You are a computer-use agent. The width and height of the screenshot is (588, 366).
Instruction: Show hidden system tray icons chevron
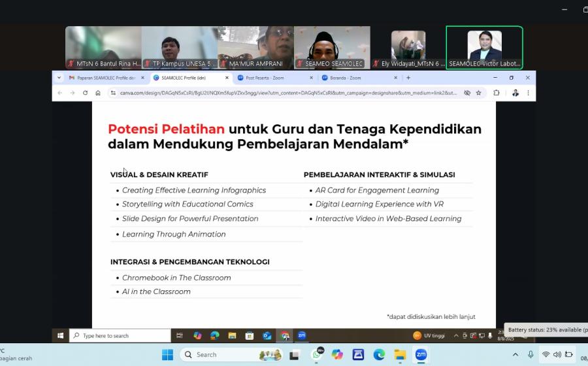515,355
